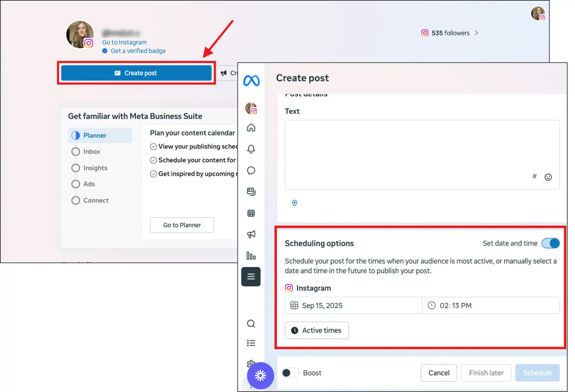575x392 pixels.
Task: Click the Schedule button
Action: 537,373
